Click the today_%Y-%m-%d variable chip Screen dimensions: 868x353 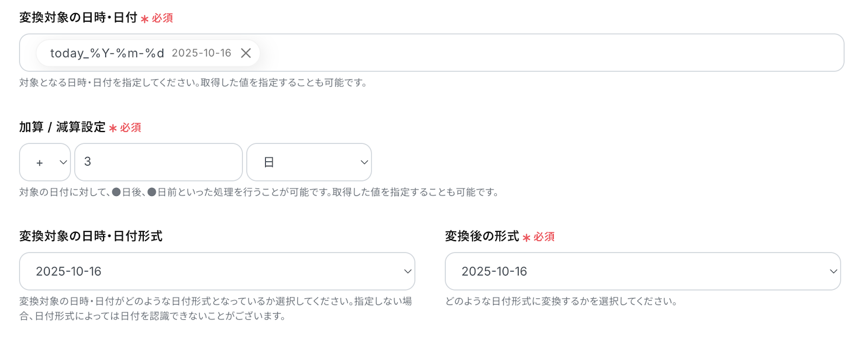pos(107,53)
